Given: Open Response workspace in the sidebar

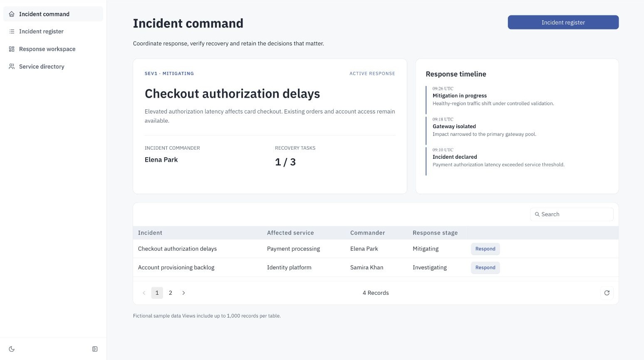Looking at the screenshot, I should coord(53,49).
